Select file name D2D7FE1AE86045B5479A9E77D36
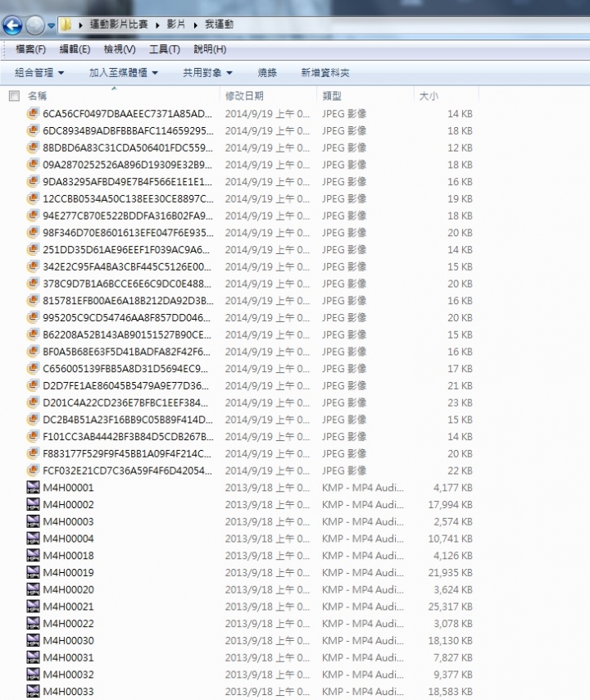 point(126,386)
